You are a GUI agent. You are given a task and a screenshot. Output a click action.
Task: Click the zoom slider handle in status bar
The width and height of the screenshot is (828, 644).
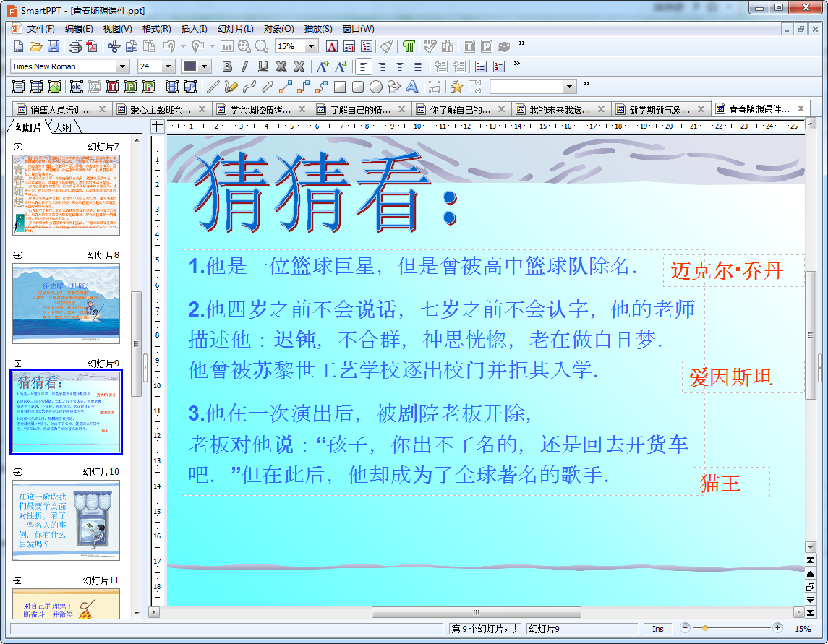click(x=705, y=628)
